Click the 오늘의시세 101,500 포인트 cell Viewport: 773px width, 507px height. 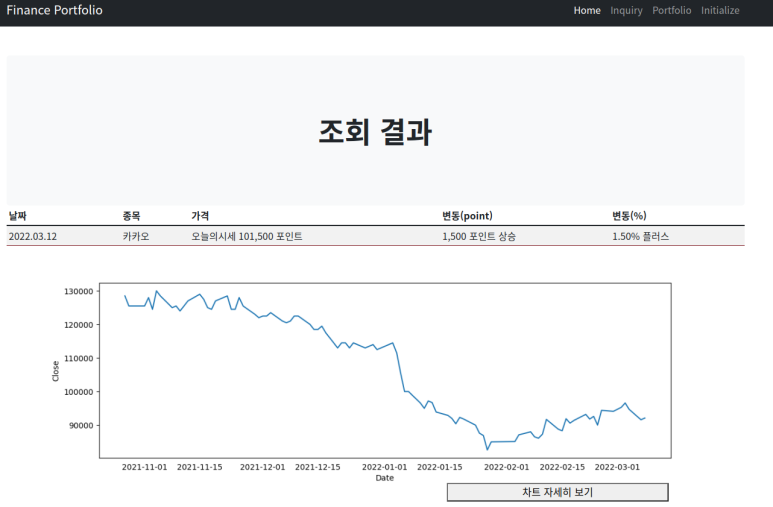[x=246, y=236]
